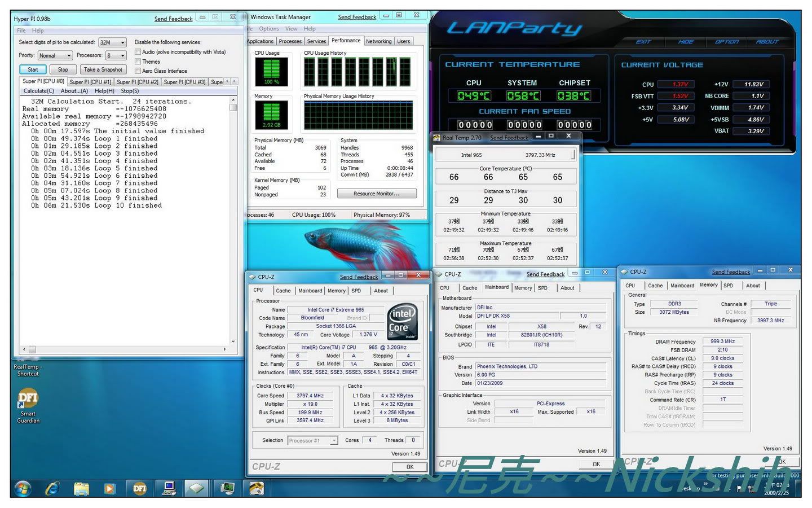Click CPU Usage 100% meter in Task Manager

[x=271, y=72]
